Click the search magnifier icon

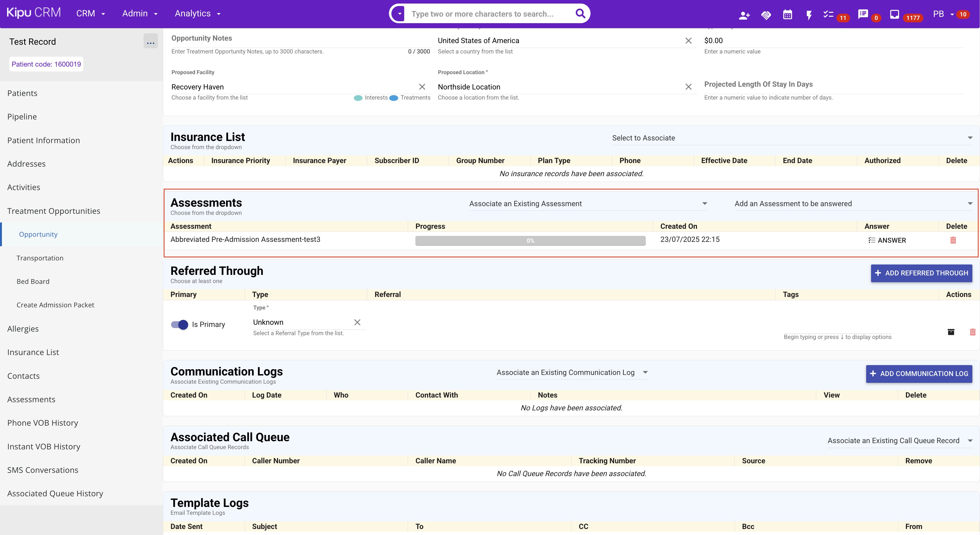[x=580, y=14]
